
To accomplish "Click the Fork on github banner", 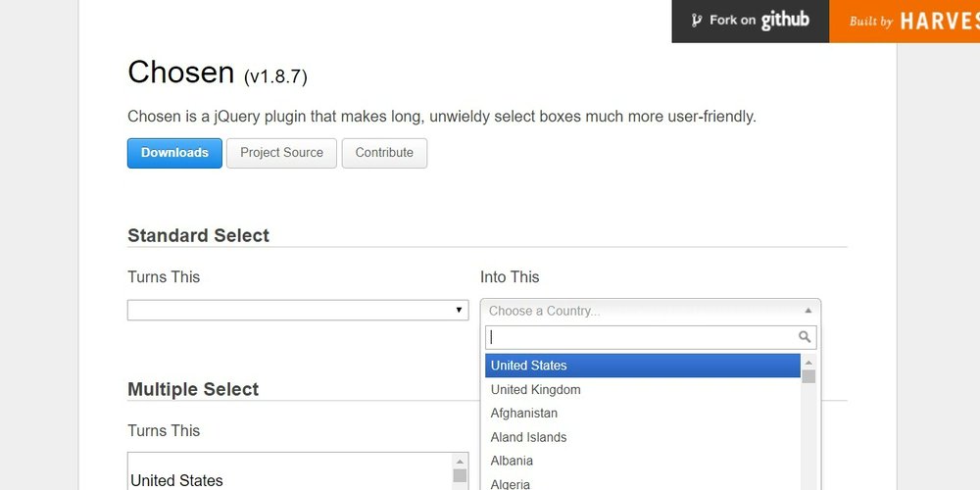I will pos(750,21).
